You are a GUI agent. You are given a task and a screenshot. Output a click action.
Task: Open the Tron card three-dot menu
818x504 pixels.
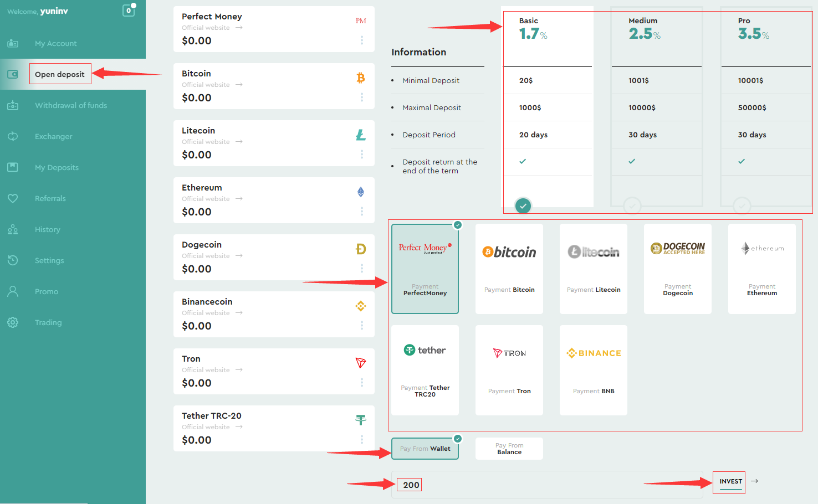coord(362,383)
